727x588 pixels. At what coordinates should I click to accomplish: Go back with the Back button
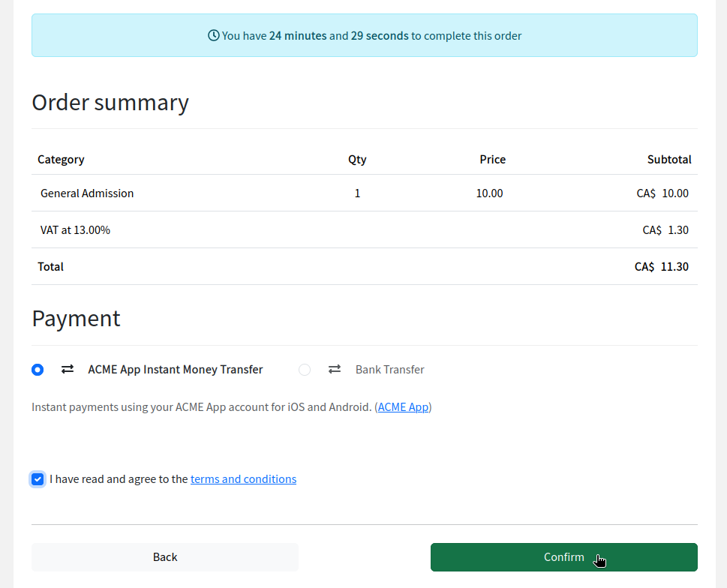coord(165,557)
